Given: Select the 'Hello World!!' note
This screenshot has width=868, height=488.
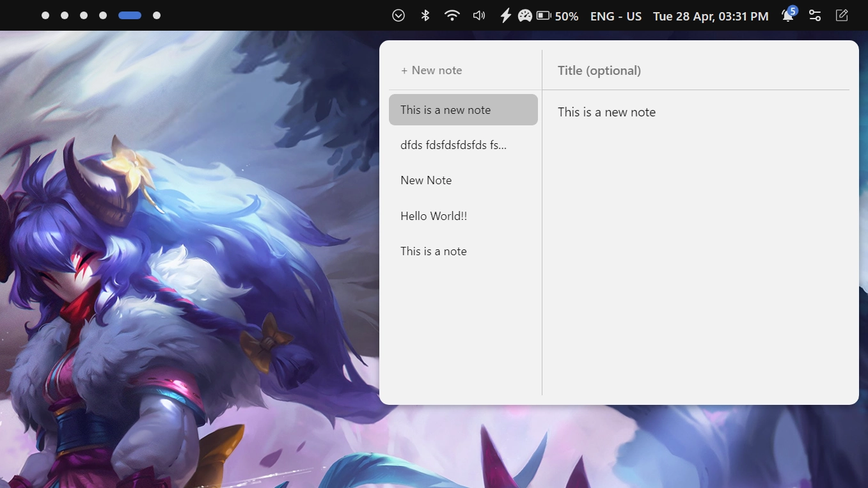Looking at the screenshot, I should (x=434, y=216).
